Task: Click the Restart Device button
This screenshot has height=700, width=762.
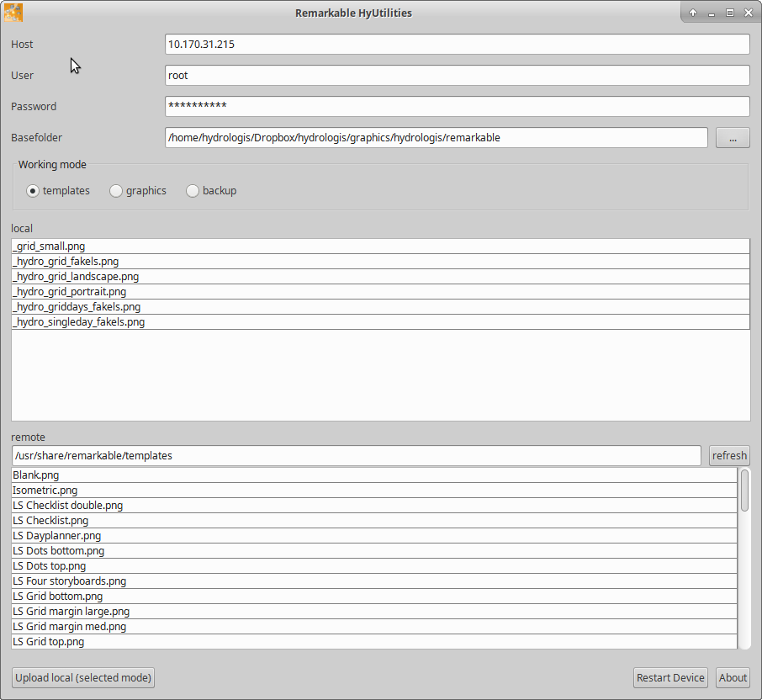Action: pyautogui.click(x=670, y=677)
